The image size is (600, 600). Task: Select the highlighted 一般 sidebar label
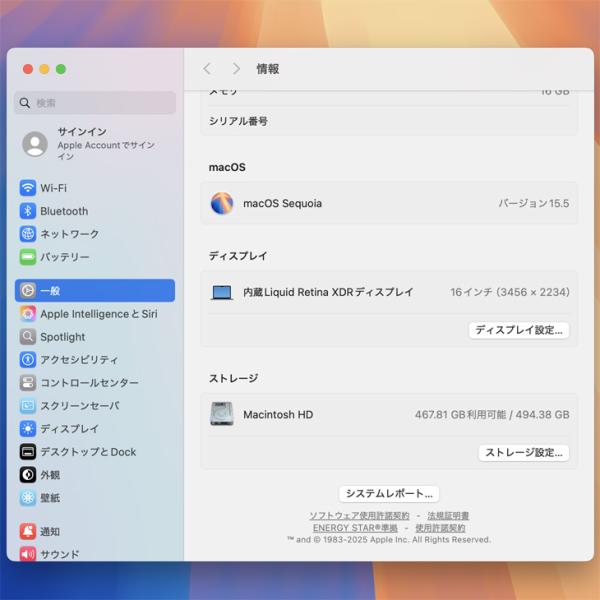(x=50, y=291)
